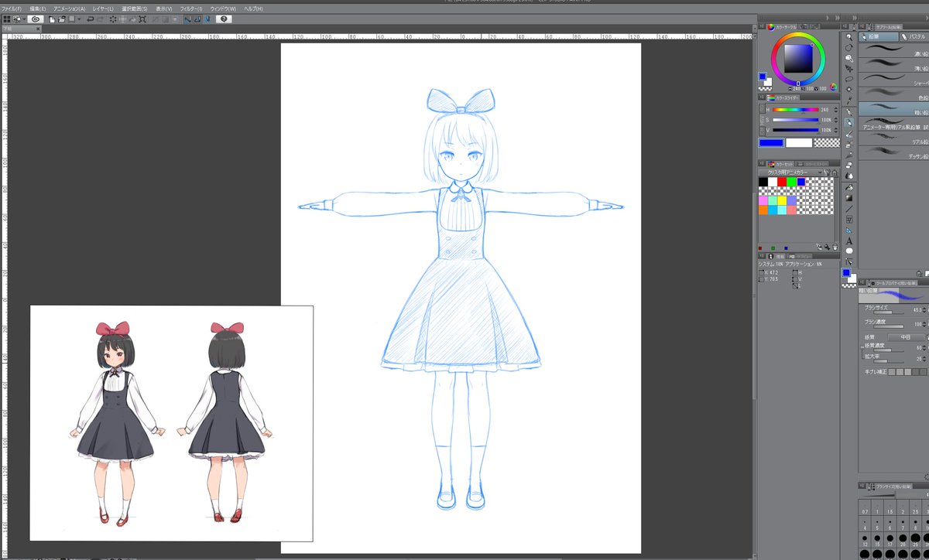Click the Help question mark icon
Screen dimensions: 929x560
click(224, 19)
